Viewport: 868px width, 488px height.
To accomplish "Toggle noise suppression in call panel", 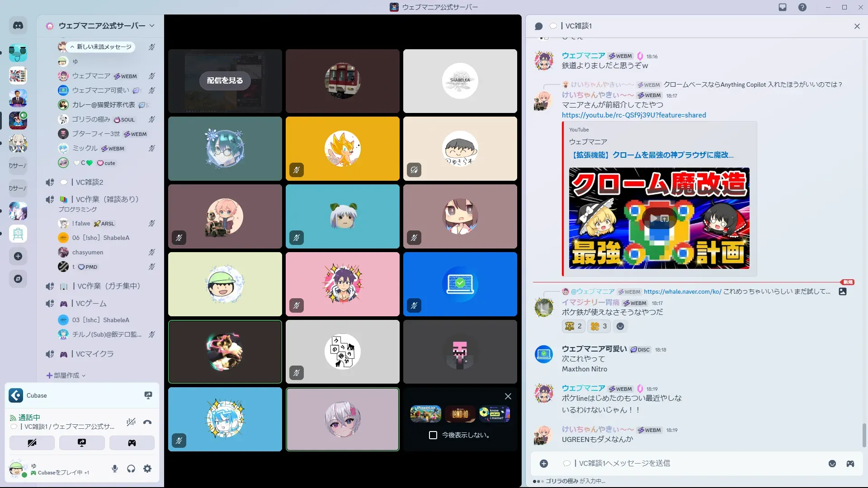I will pos(131,422).
